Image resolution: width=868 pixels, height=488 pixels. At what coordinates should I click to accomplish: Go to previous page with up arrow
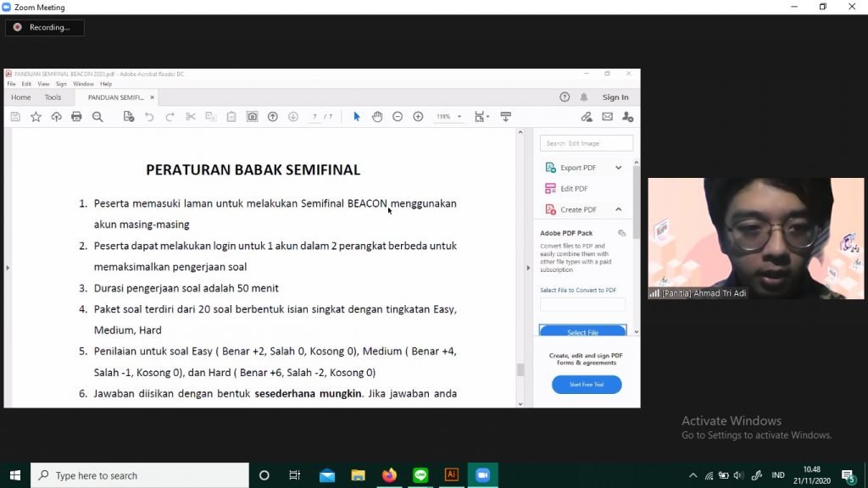coord(273,117)
